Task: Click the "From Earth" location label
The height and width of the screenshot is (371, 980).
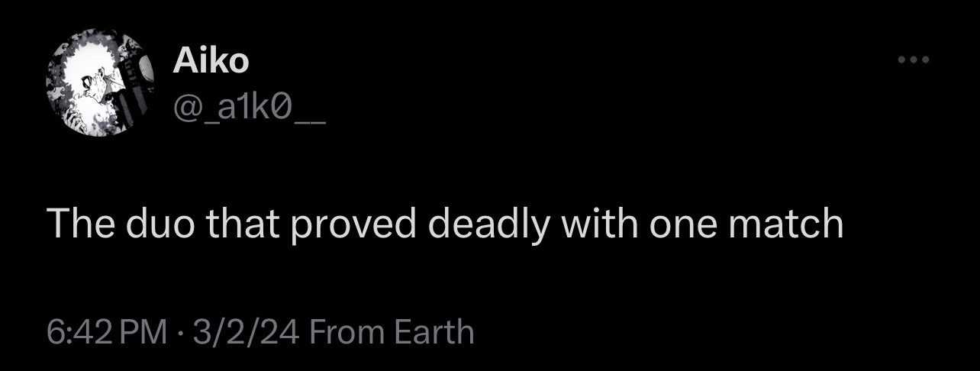Action: (393, 332)
